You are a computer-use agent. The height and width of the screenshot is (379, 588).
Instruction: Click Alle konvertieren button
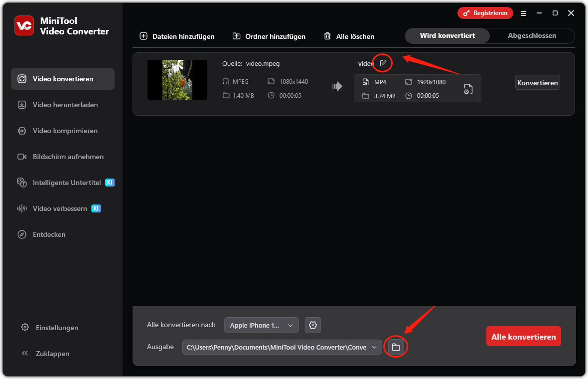pos(524,337)
